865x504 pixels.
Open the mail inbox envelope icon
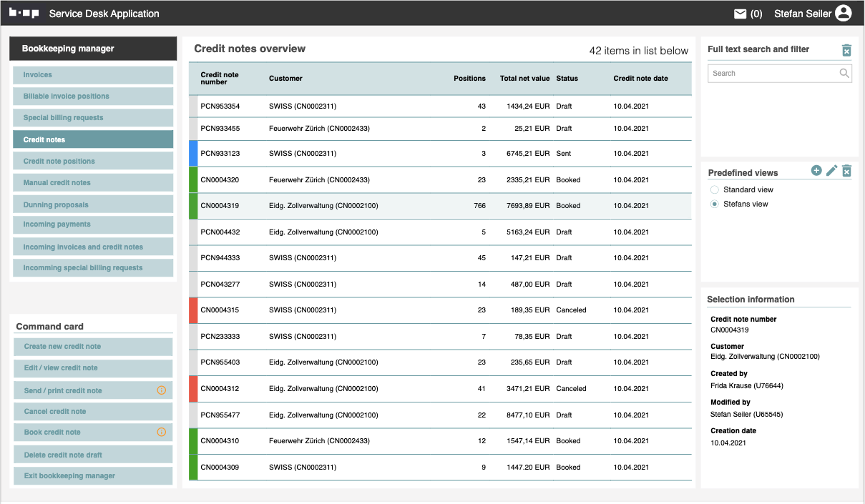(740, 14)
